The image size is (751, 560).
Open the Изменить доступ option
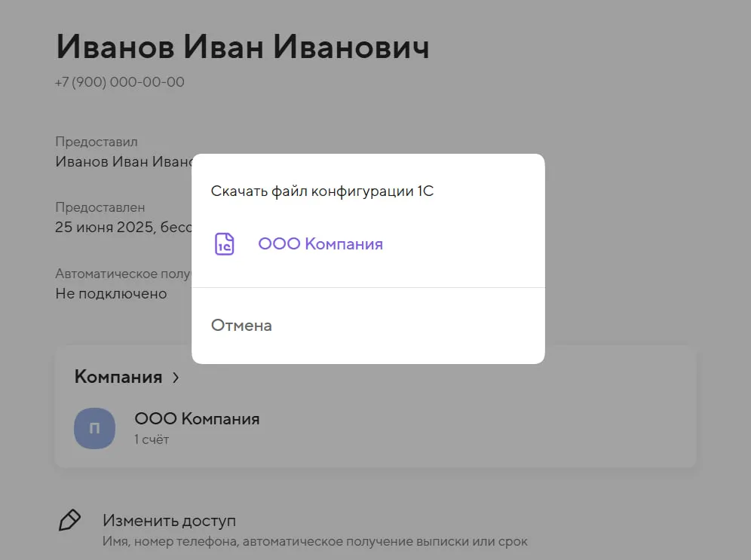[x=169, y=521]
